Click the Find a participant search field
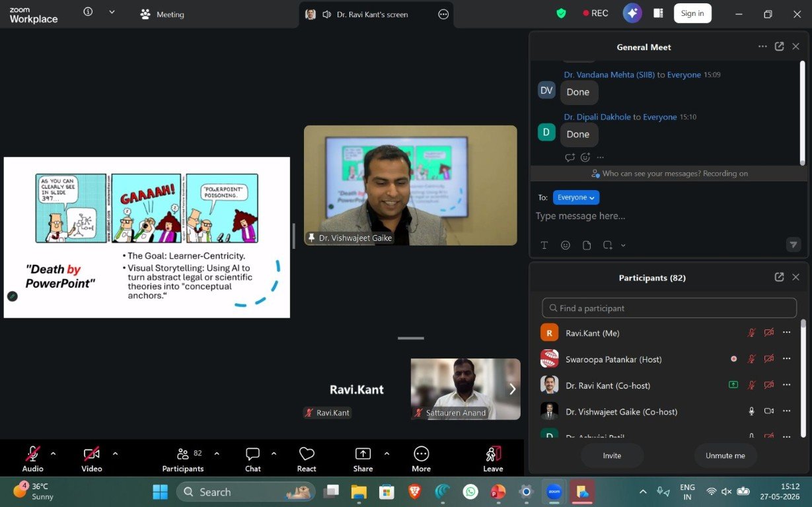This screenshot has width=812, height=507. 669,308
